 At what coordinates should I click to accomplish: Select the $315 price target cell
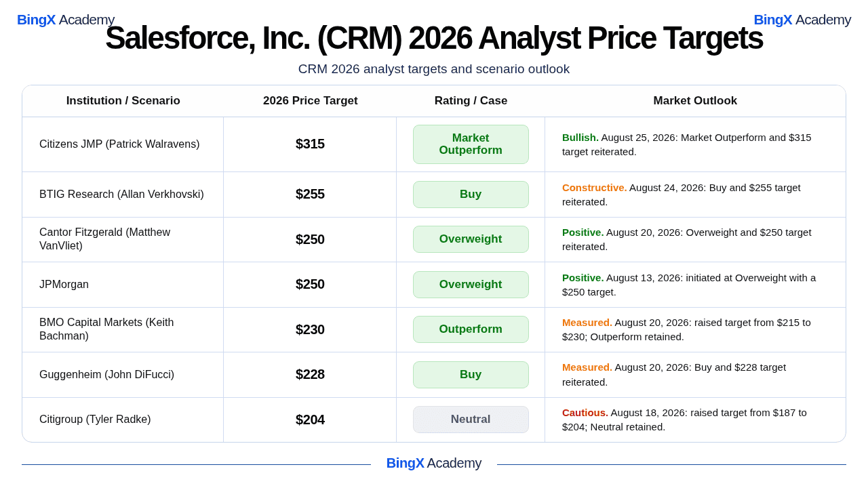pyautogui.click(x=310, y=144)
